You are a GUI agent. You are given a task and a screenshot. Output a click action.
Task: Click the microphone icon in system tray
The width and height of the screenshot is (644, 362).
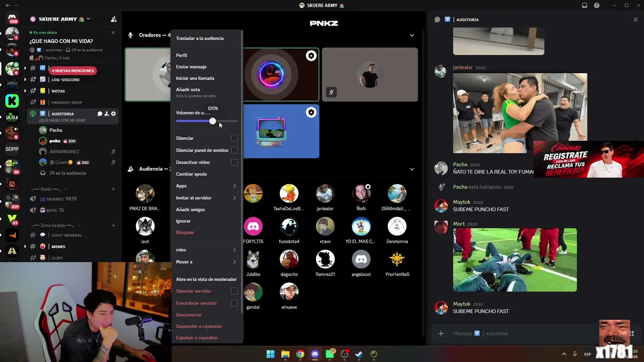pyautogui.click(x=575, y=354)
